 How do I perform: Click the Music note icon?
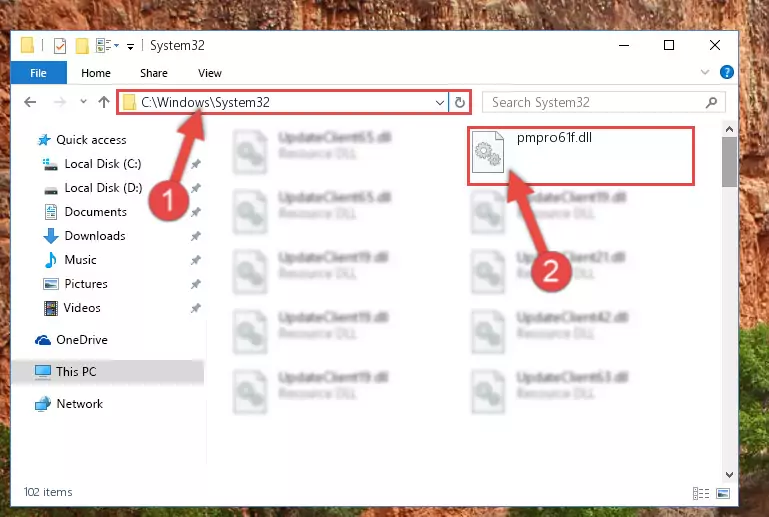pos(51,260)
